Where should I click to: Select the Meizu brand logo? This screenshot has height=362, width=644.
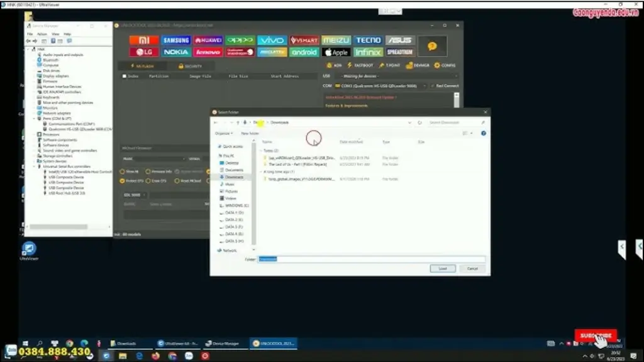[x=336, y=40]
